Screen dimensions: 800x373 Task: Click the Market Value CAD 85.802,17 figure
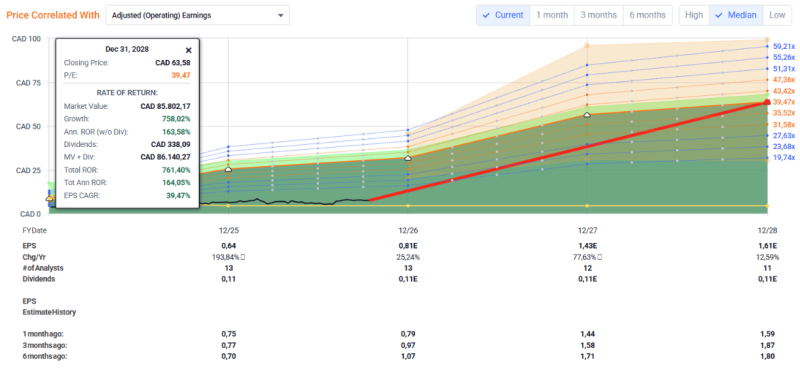(165, 107)
